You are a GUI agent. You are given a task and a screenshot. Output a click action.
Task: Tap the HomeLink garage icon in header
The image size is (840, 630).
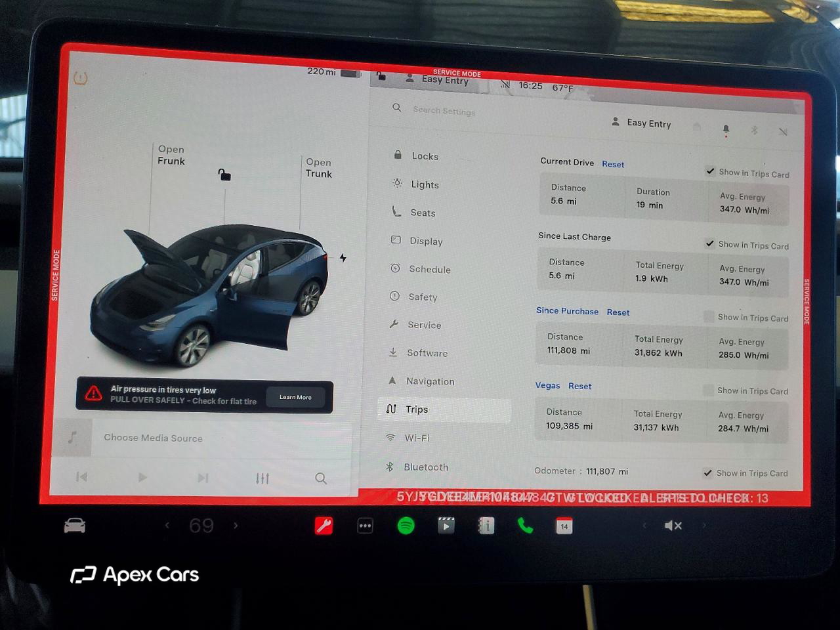coord(697,127)
